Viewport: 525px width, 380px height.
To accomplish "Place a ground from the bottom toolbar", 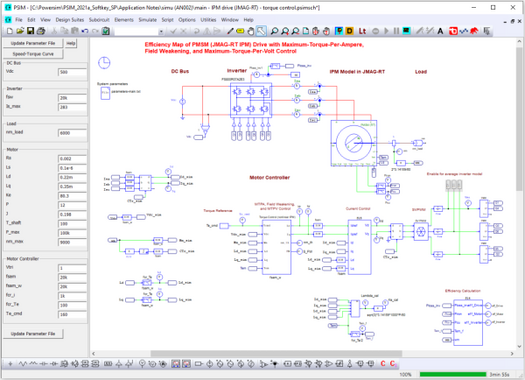I will pyautogui.click(x=10, y=364).
